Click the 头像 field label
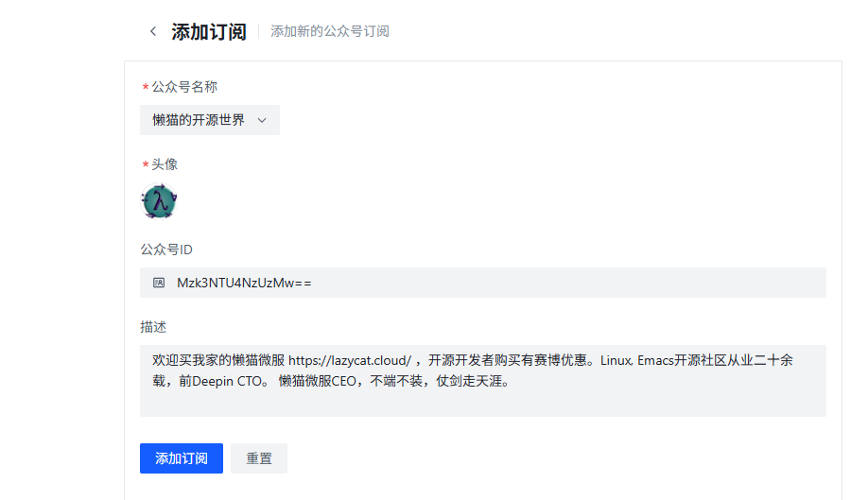Screen dimensions: 868x500 165,164
